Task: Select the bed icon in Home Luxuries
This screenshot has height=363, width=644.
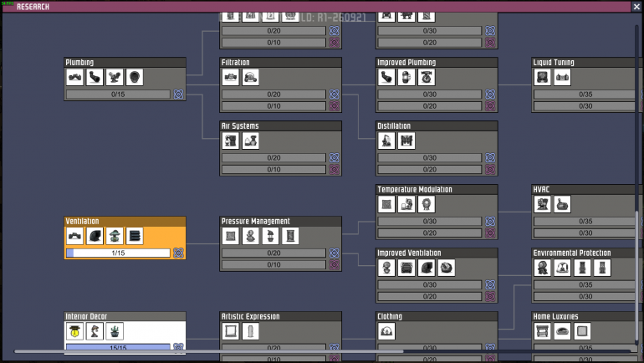Action: [x=542, y=331]
